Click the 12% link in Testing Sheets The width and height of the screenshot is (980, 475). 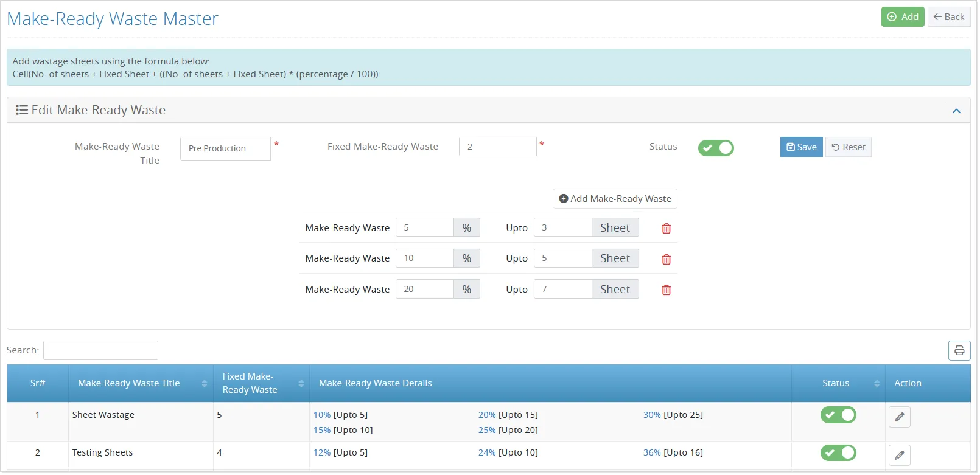[x=322, y=453]
